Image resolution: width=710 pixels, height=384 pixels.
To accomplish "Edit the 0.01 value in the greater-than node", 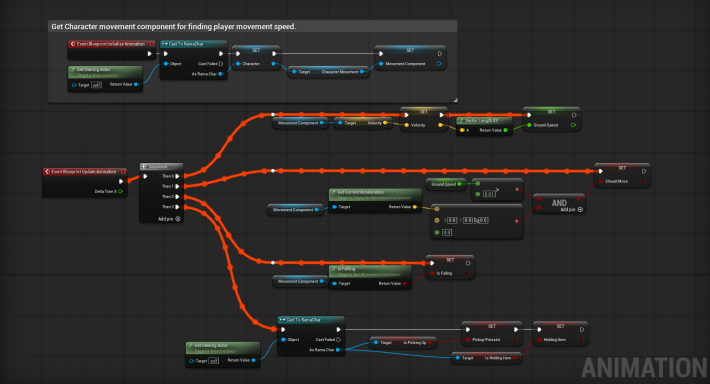I will pyautogui.click(x=489, y=194).
